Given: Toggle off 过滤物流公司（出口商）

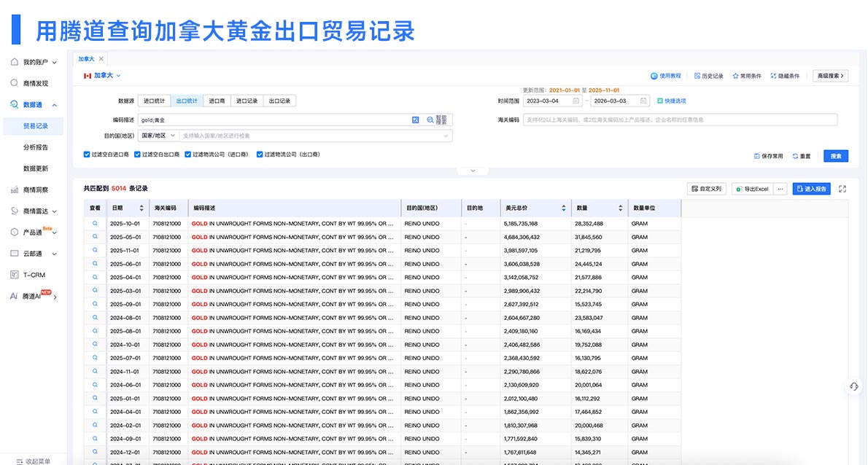Looking at the screenshot, I should point(259,154).
